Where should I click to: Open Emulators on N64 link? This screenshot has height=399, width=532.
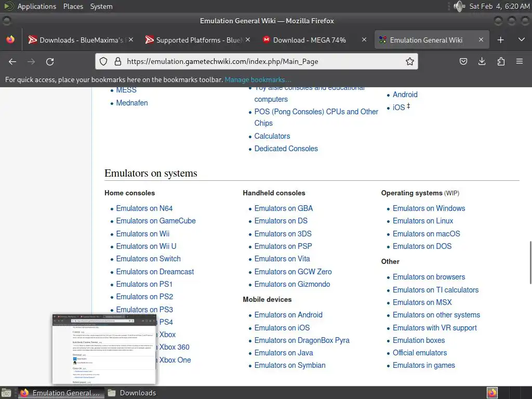pyautogui.click(x=144, y=208)
